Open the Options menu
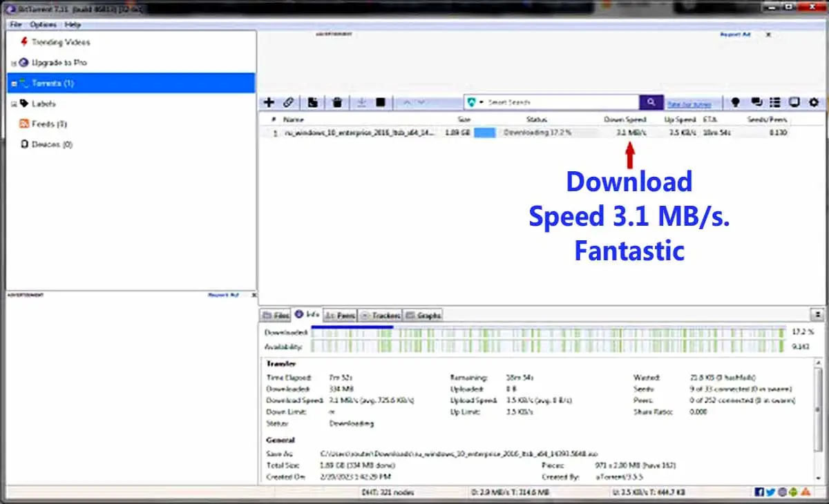The height and width of the screenshot is (504, 829). click(x=43, y=24)
